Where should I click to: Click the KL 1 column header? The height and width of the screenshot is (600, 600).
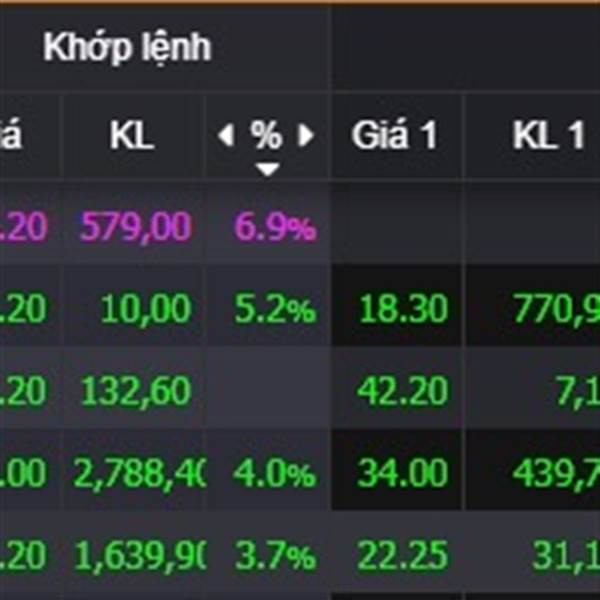click(x=549, y=135)
